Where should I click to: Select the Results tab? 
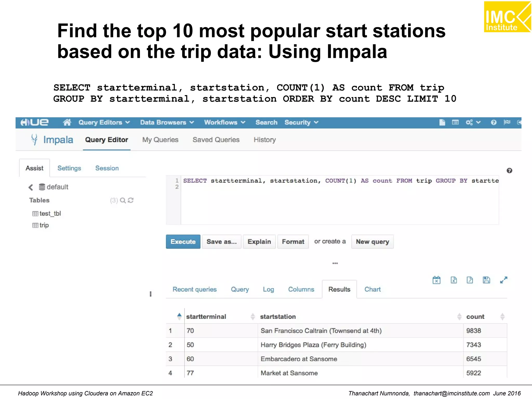(x=339, y=289)
